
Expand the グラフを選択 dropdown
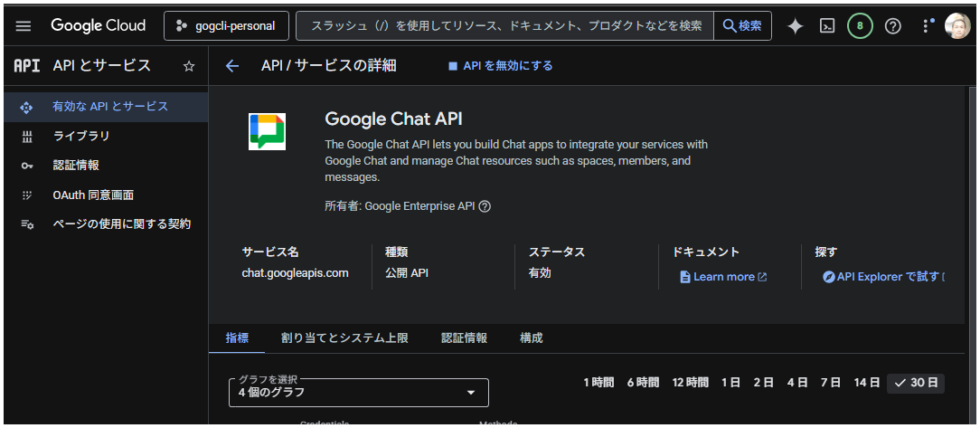click(x=359, y=393)
